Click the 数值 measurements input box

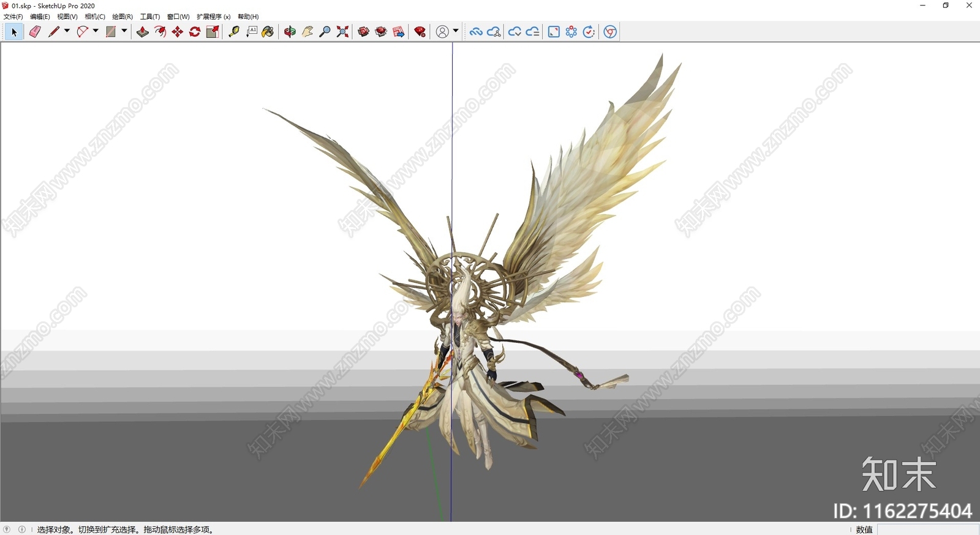928,529
